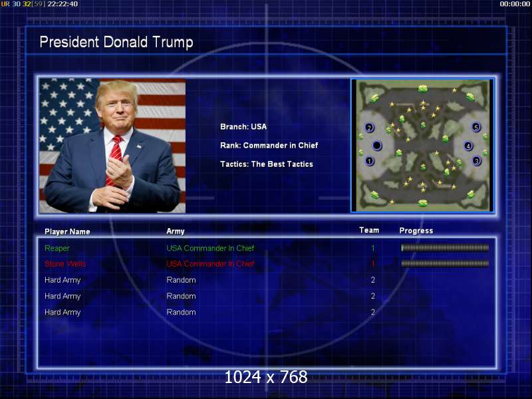The image size is (532, 399).
Task: Click the green 'USA Commander in Chief' army entry
Action: [x=210, y=248]
